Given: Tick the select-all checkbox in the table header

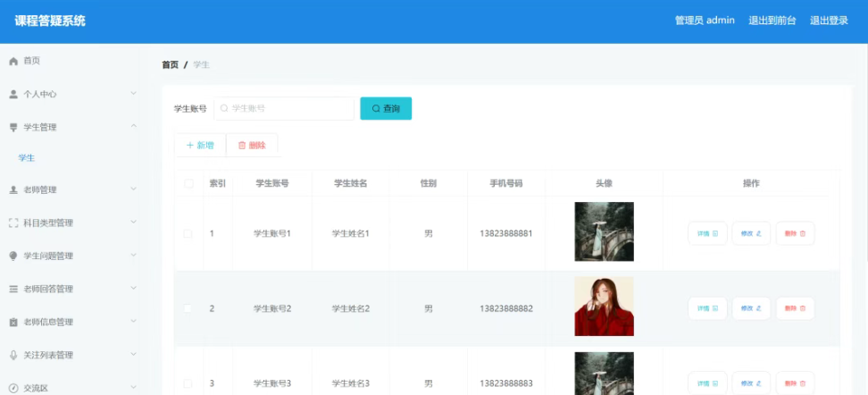Looking at the screenshot, I should [x=188, y=183].
